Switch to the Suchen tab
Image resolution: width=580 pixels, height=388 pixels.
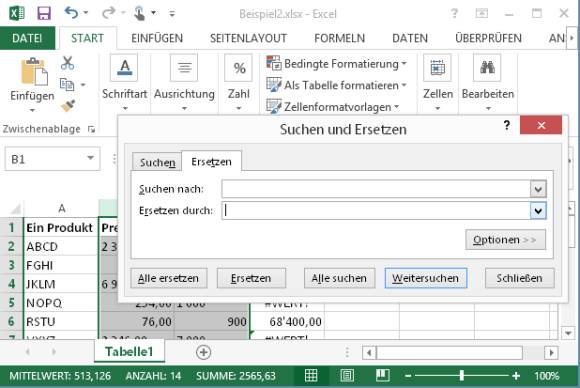pos(158,162)
